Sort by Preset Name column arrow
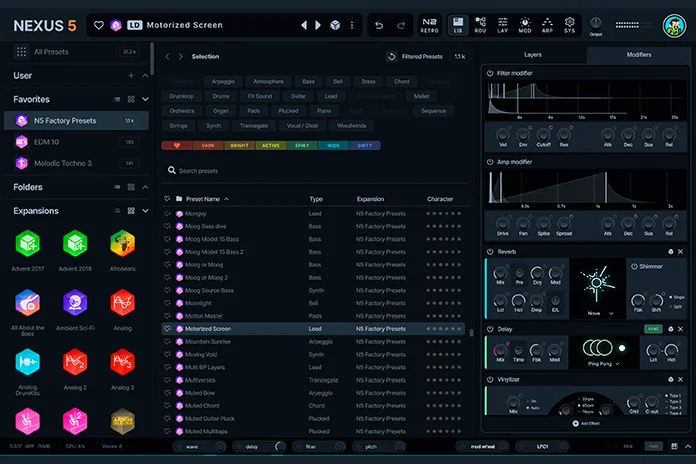 [x=226, y=199]
